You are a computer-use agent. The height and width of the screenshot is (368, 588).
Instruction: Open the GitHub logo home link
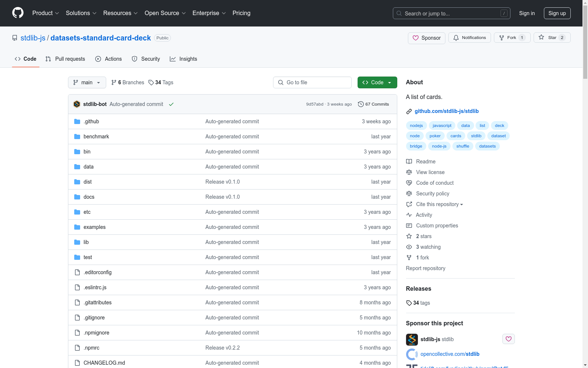(x=18, y=13)
